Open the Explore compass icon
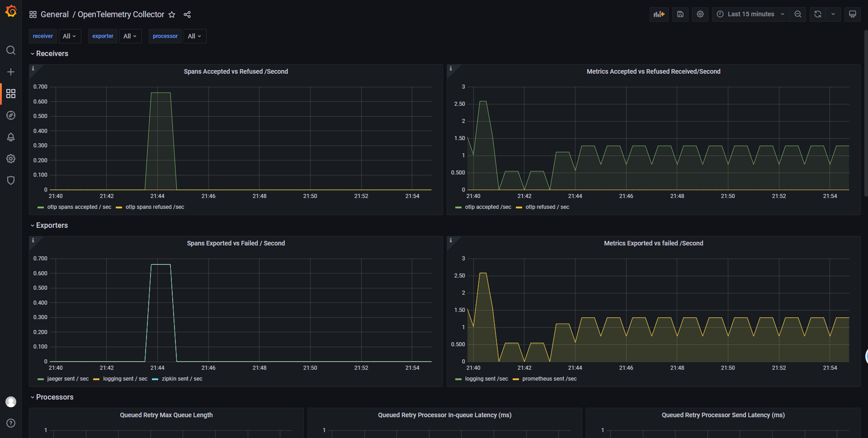Viewport: 868px width, 438px height. [x=11, y=115]
